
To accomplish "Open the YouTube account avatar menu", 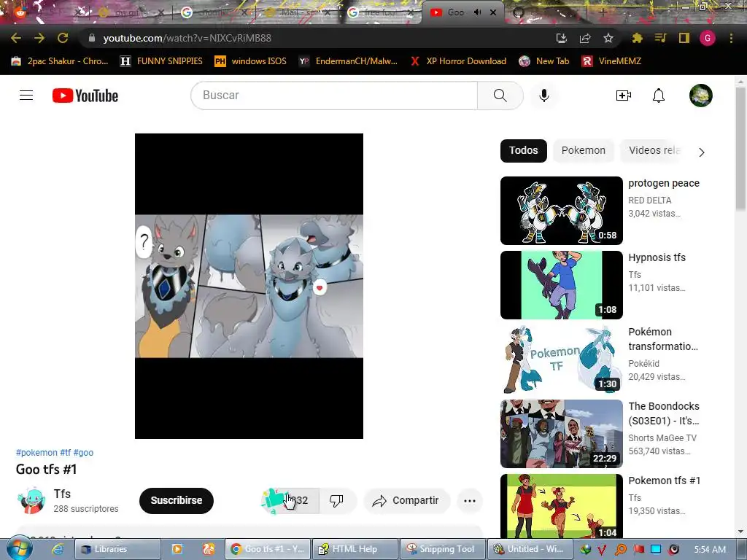I will [701, 96].
